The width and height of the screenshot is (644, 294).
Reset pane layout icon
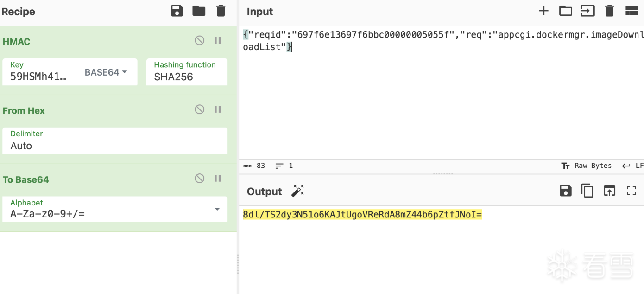click(631, 11)
